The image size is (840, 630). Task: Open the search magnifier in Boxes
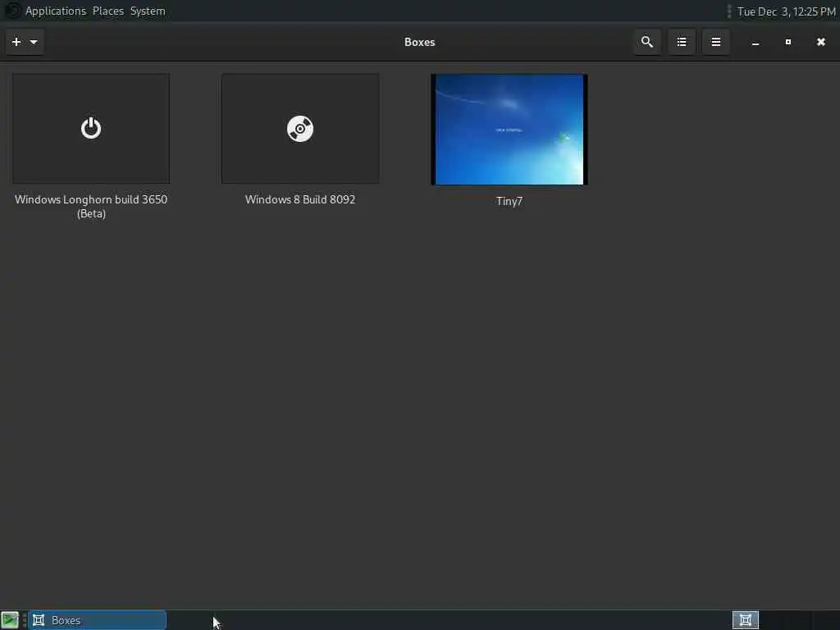point(646,42)
